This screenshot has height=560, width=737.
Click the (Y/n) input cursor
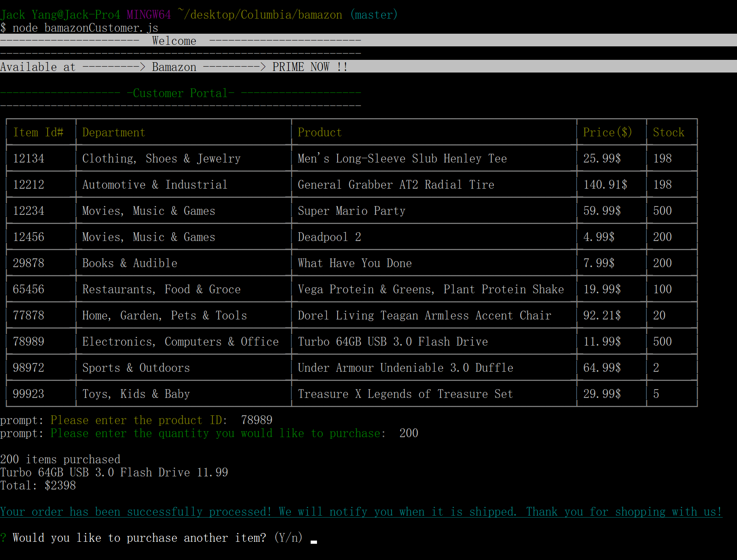tap(314, 542)
